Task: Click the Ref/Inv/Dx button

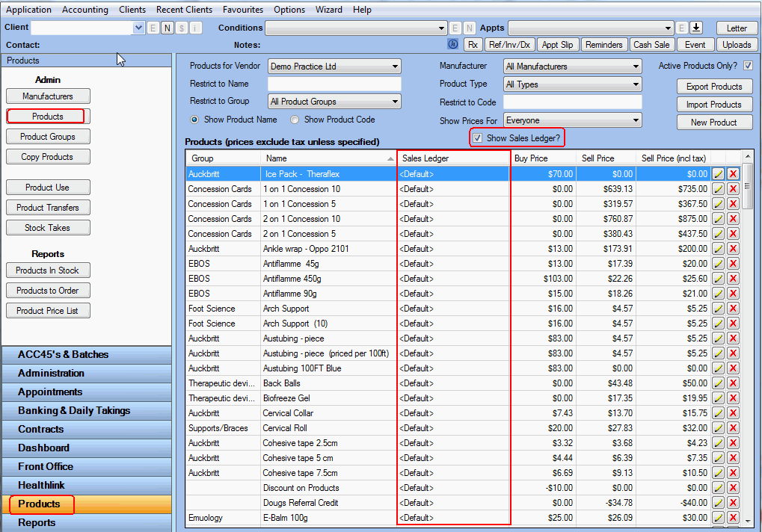Action: (x=509, y=45)
